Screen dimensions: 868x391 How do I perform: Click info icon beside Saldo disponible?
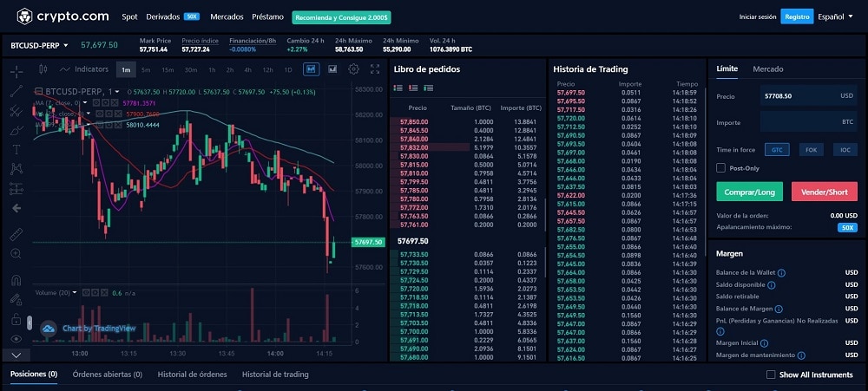pos(771,285)
